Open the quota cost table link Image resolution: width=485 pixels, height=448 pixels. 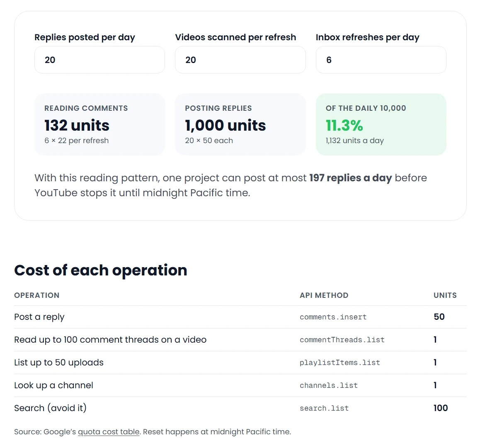(109, 431)
